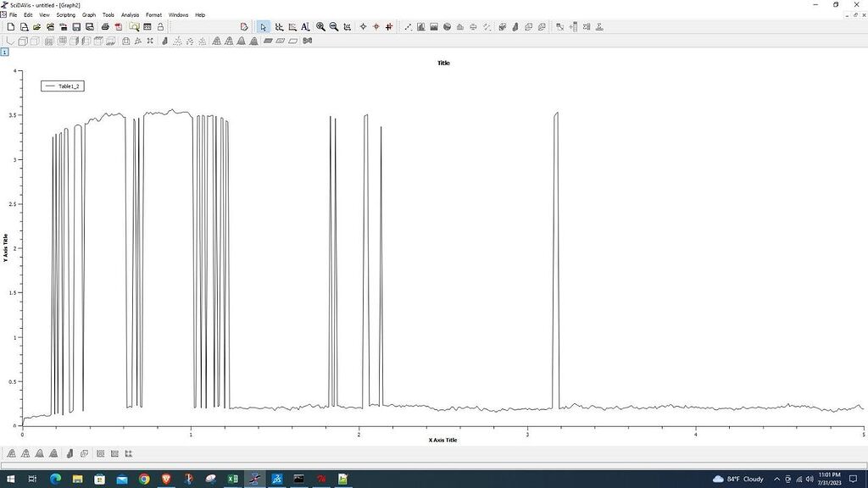The height and width of the screenshot is (488, 868).
Task: Print the graph
Action: (x=105, y=26)
